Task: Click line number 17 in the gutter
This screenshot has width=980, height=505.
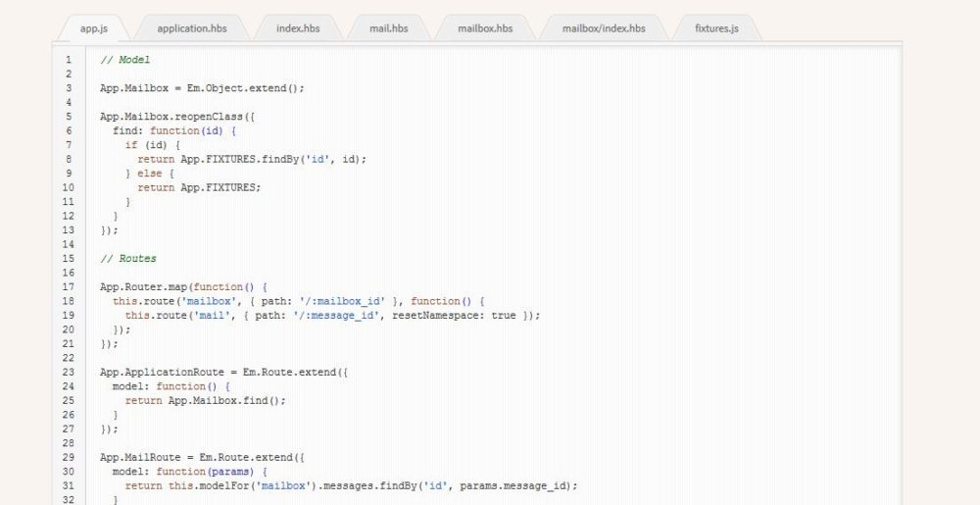Action: tap(69, 287)
